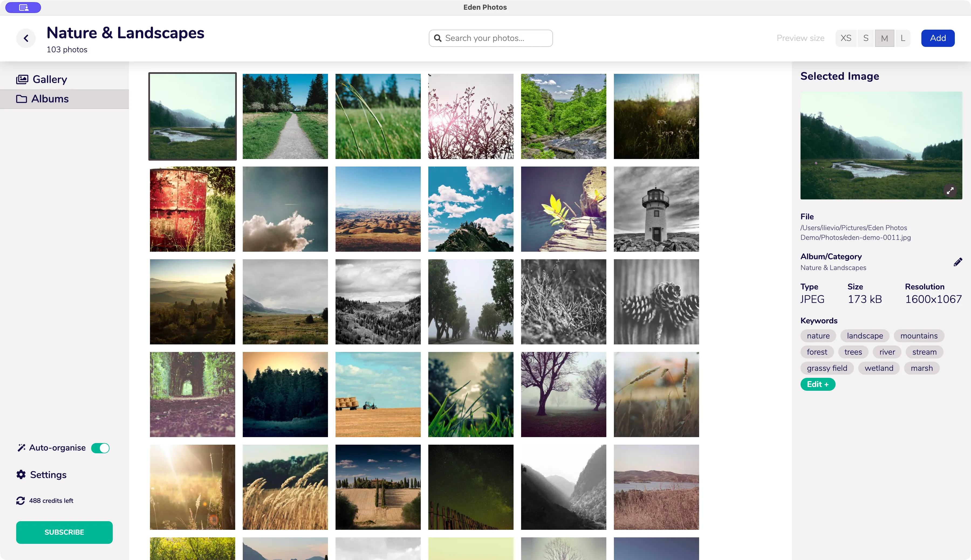Screen dimensions: 971x560
Task: Select the green tree tunnel thumbnail
Action: (x=192, y=394)
